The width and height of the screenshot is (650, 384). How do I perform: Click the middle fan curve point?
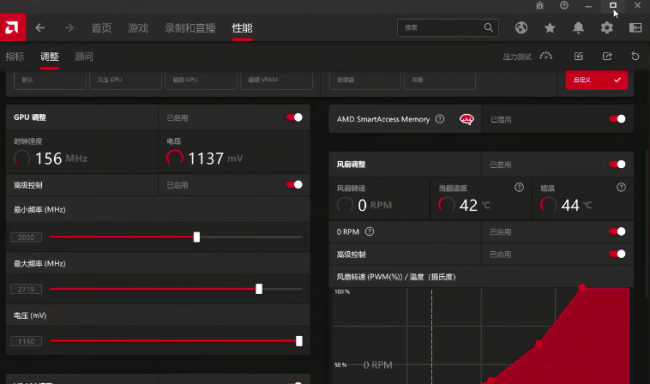(538, 344)
